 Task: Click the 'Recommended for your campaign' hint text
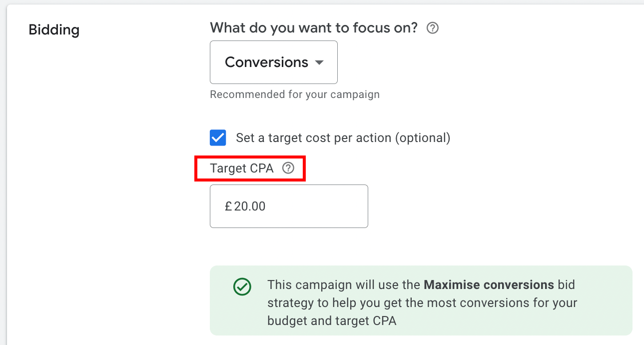point(294,94)
